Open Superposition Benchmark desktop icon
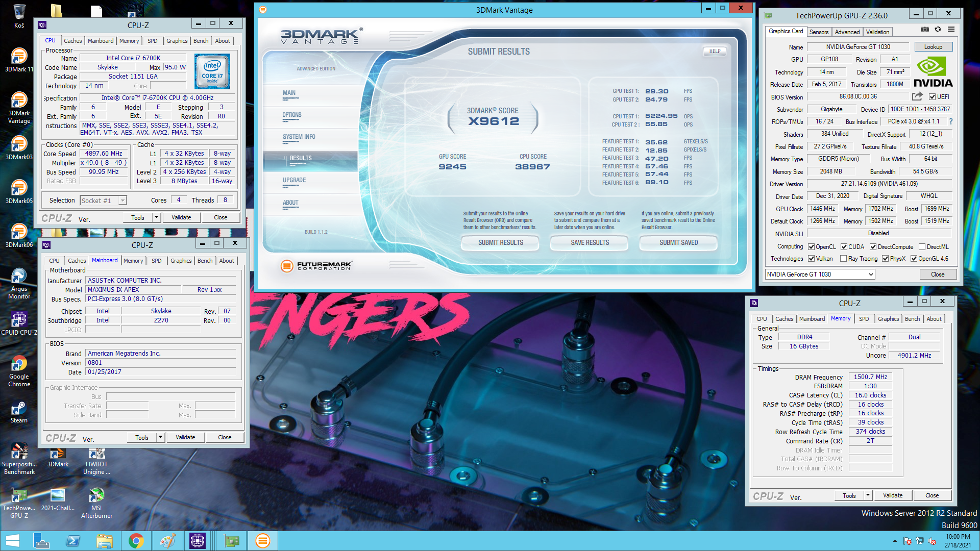The height and width of the screenshot is (551, 980). [19, 459]
